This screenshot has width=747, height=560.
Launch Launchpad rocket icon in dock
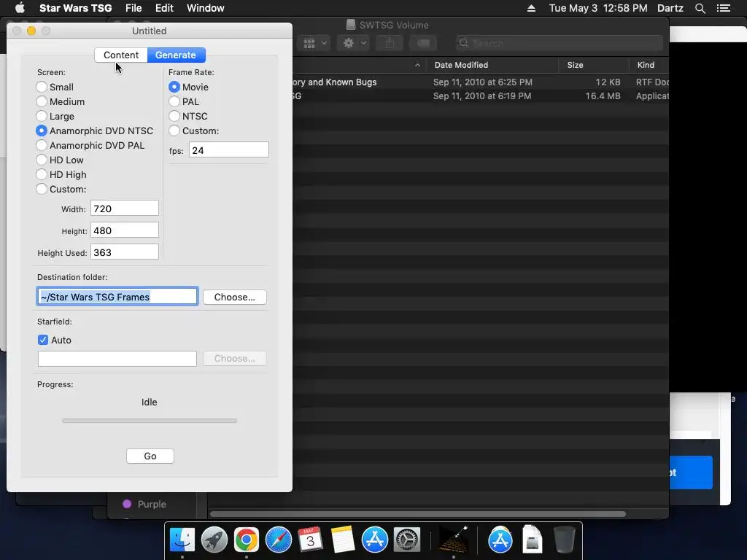tap(214, 540)
